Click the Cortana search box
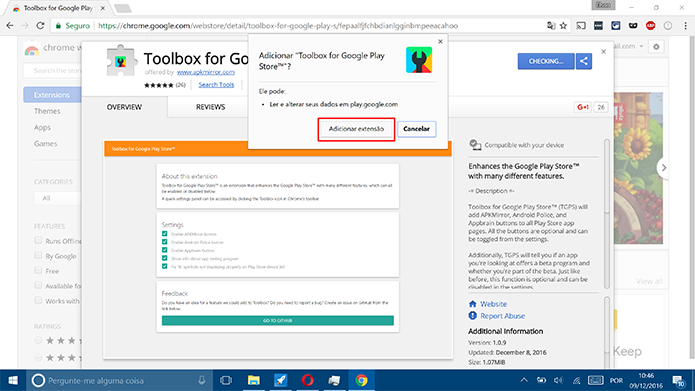 coord(119,380)
